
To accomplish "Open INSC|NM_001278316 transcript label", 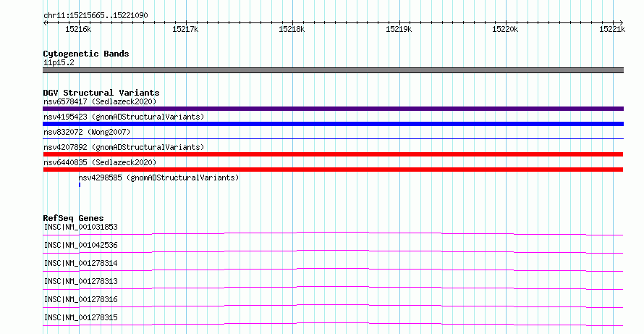I will (80, 299).
